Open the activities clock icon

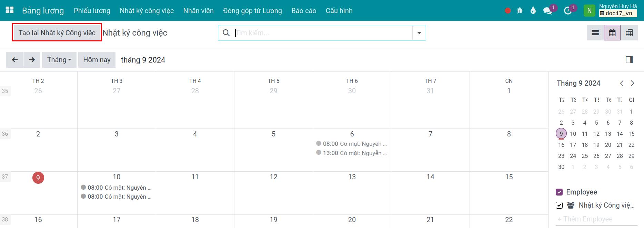[x=568, y=11]
